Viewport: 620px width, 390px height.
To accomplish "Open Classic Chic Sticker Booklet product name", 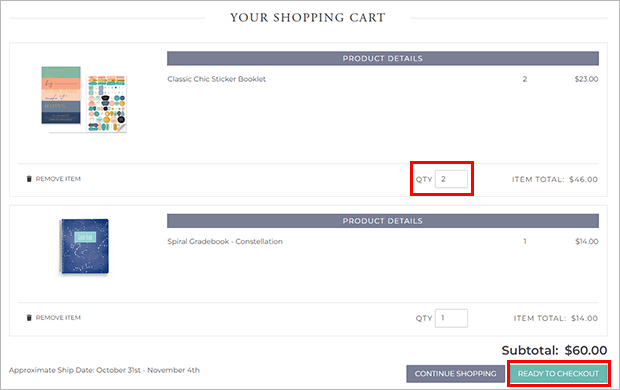I will (216, 79).
